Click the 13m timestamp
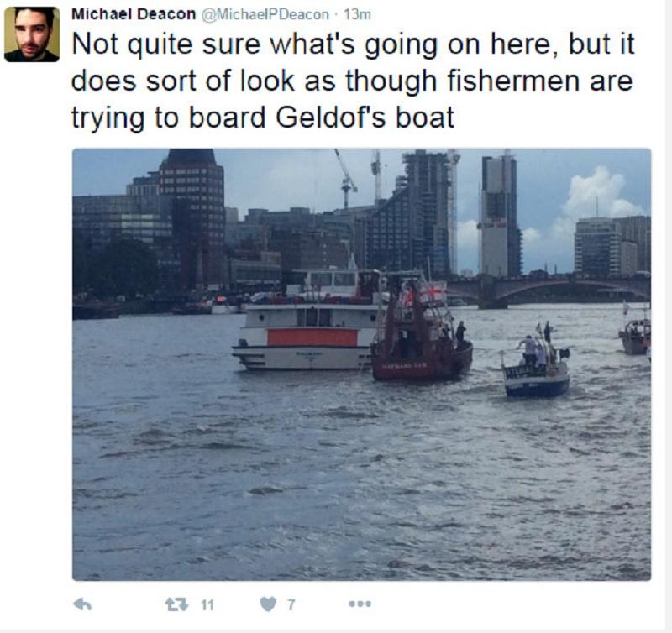The height and width of the screenshot is (633, 672). coord(357,14)
